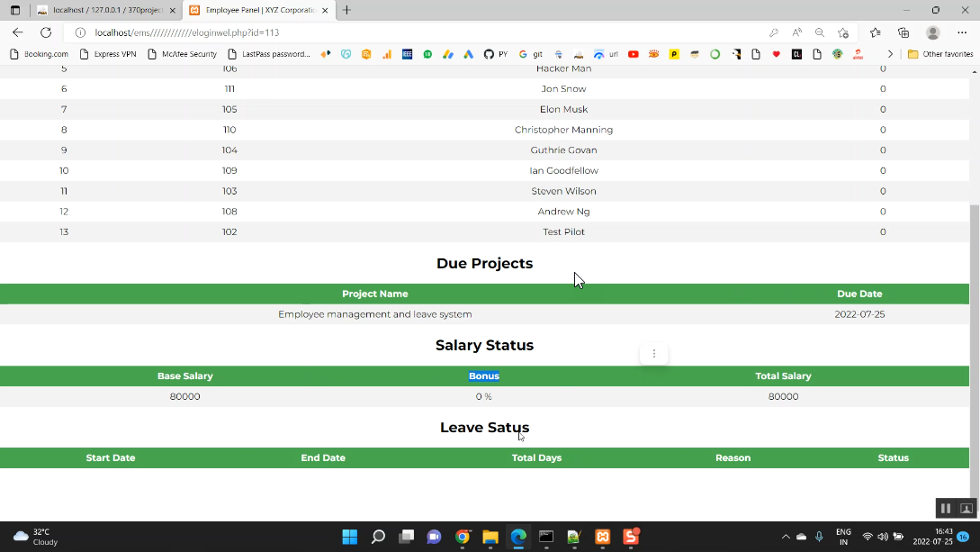Expand the hidden system tray icons chevron
This screenshot has width=980, height=552.
tap(786, 537)
